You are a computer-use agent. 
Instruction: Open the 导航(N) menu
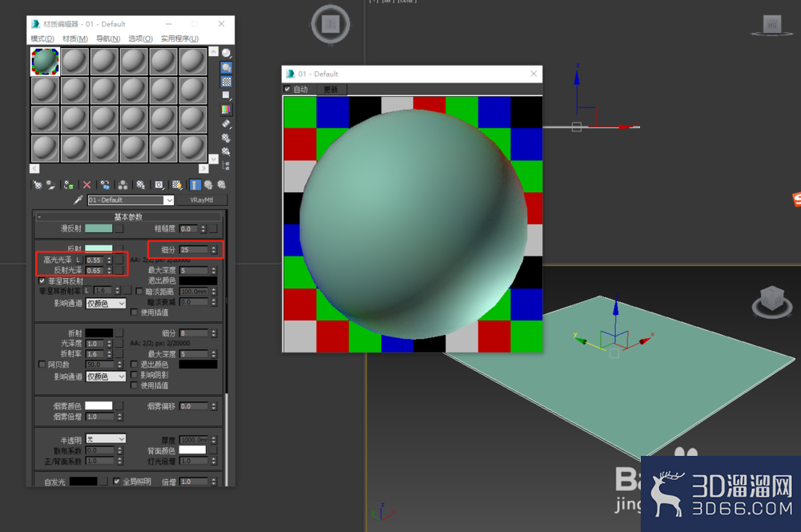click(108, 38)
